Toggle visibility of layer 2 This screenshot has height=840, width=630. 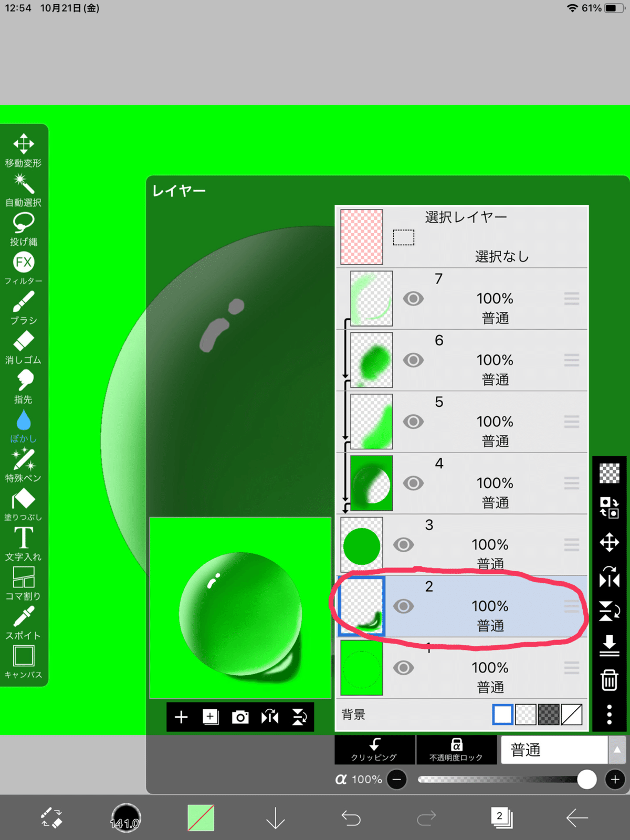403,606
